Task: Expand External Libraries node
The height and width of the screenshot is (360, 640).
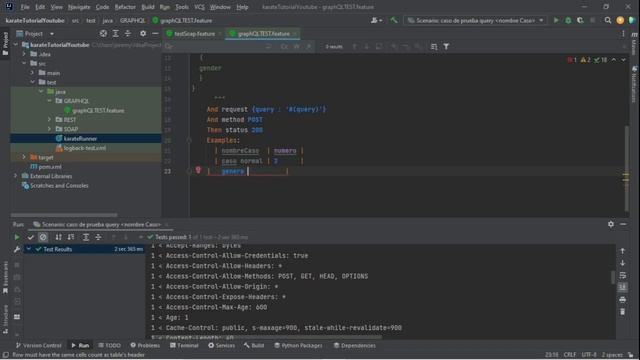Action: point(16,176)
